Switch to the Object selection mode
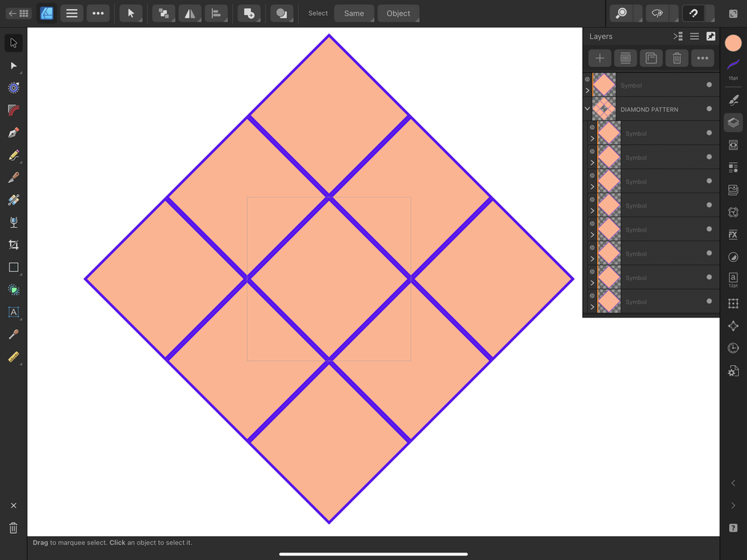Image resolution: width=747 pixels, height=560 pixels. click(x=398, y=13)
